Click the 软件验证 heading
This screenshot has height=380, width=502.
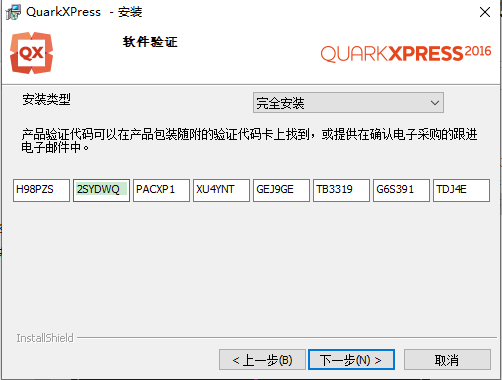coord(150,42)
